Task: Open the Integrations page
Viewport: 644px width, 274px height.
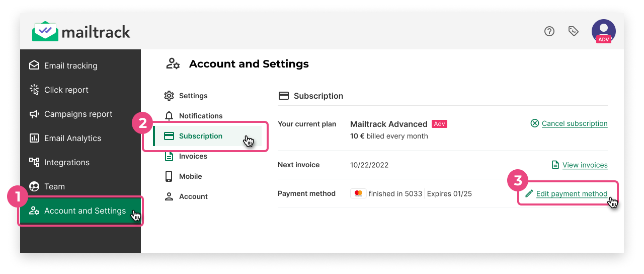Action: (66, 162)
